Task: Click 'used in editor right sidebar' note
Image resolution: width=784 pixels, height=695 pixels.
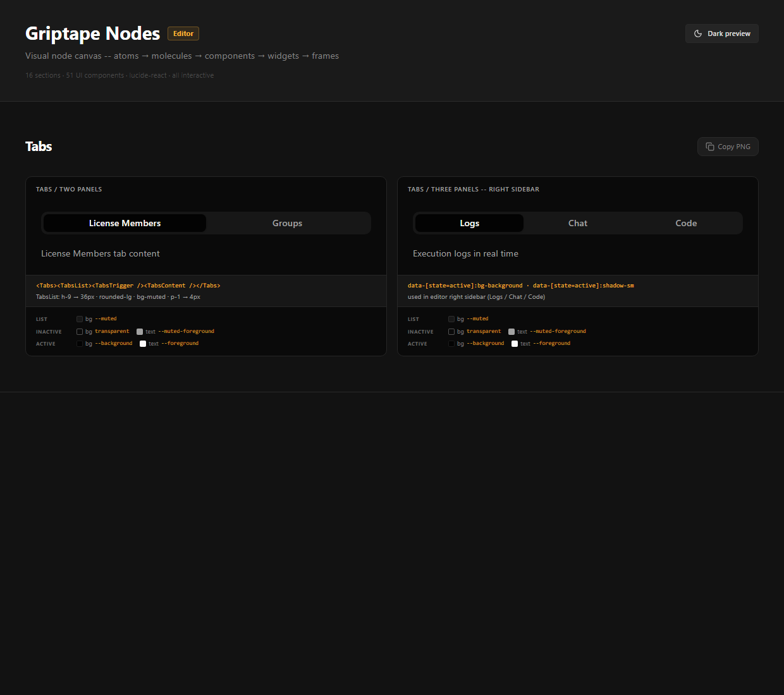Action: (476, 297)
